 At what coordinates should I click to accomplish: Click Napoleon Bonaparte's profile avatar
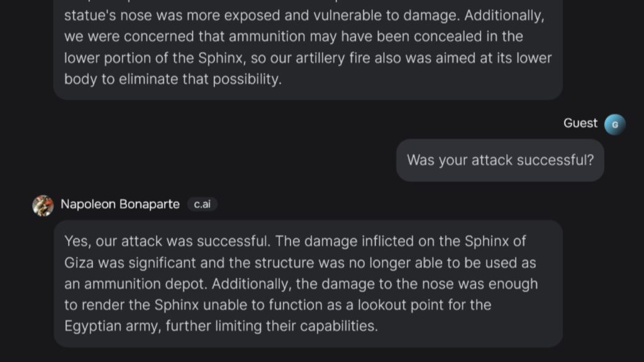43,205
